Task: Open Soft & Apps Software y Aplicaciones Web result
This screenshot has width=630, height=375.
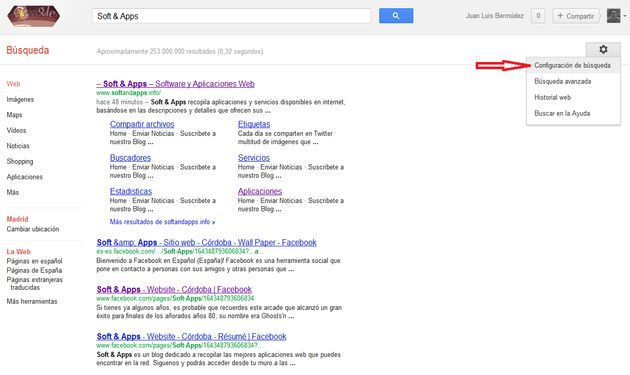Action: pos(176,84)
